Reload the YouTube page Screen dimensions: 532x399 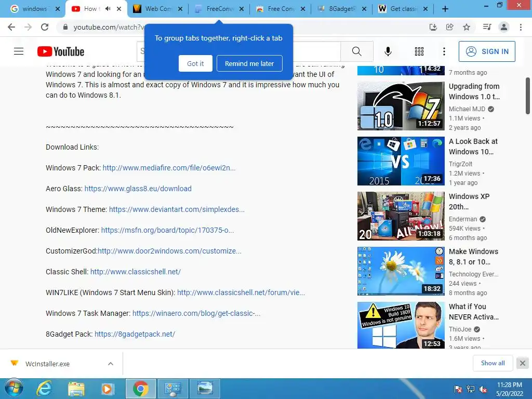click(45, 27)
